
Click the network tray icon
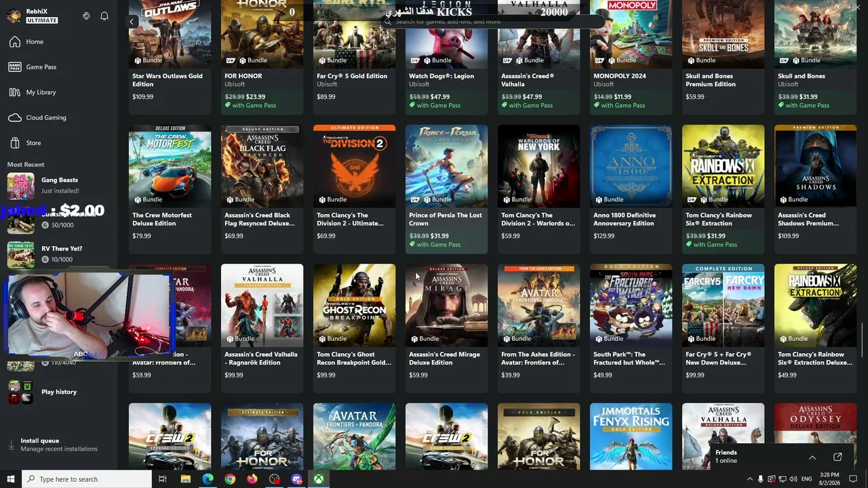click(x=782, y=479)
